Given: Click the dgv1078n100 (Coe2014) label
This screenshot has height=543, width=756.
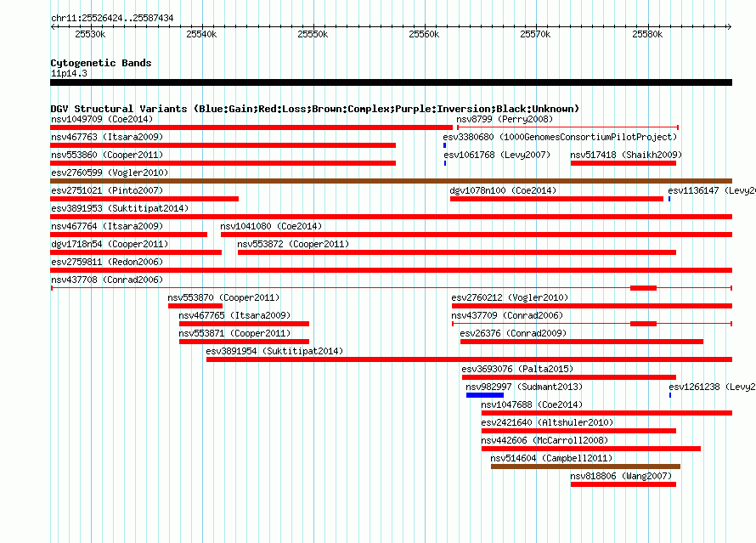Looking at the screenshot, I should click(x=503, y=190).
